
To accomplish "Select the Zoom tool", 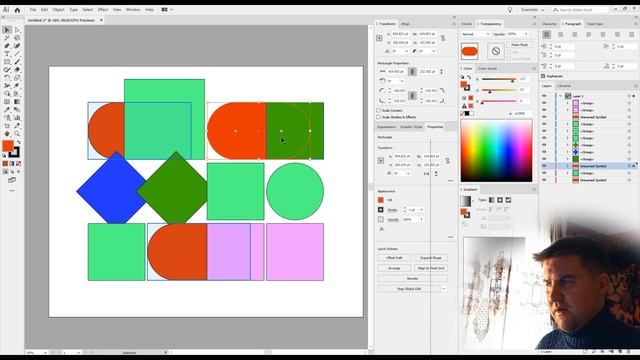I will (x=17, y=133).
